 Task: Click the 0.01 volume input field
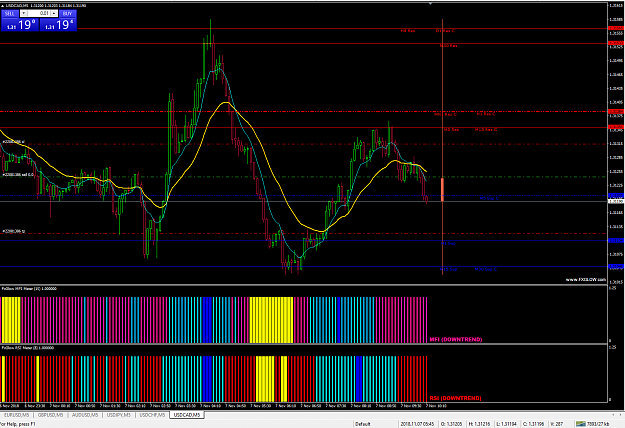pyautogui.click(x=39, y=14)
